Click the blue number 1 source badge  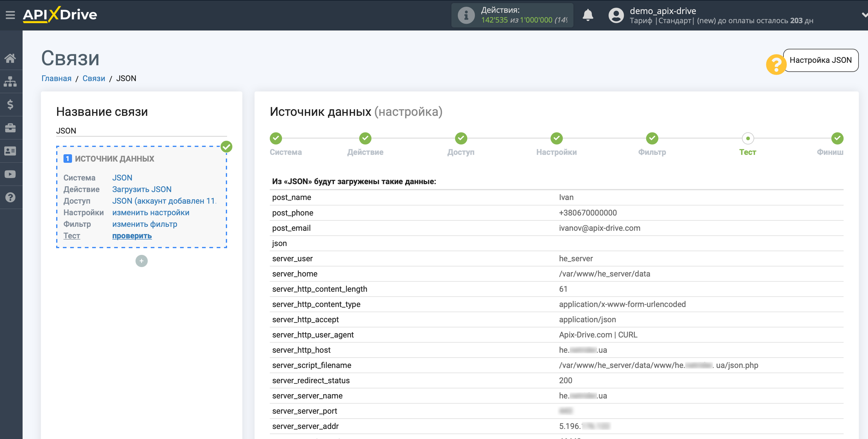click(67, 159)
